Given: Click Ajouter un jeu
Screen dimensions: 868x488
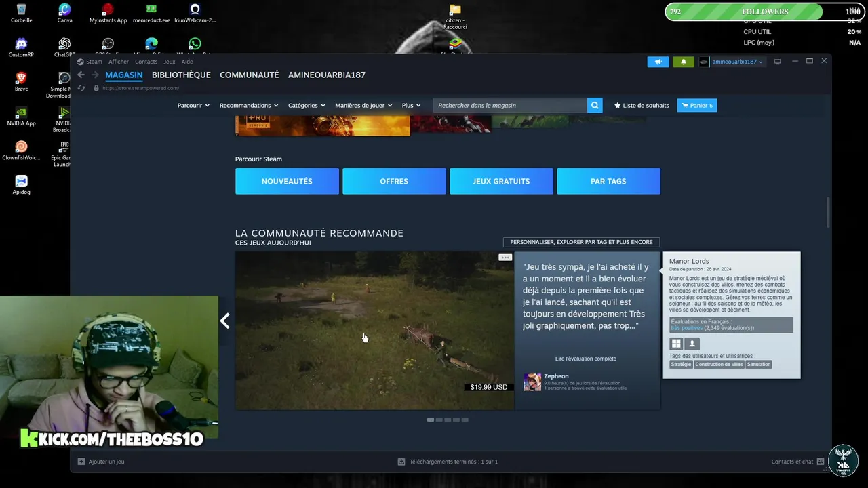Looking at the screenshot, I should tap(101, 462).
